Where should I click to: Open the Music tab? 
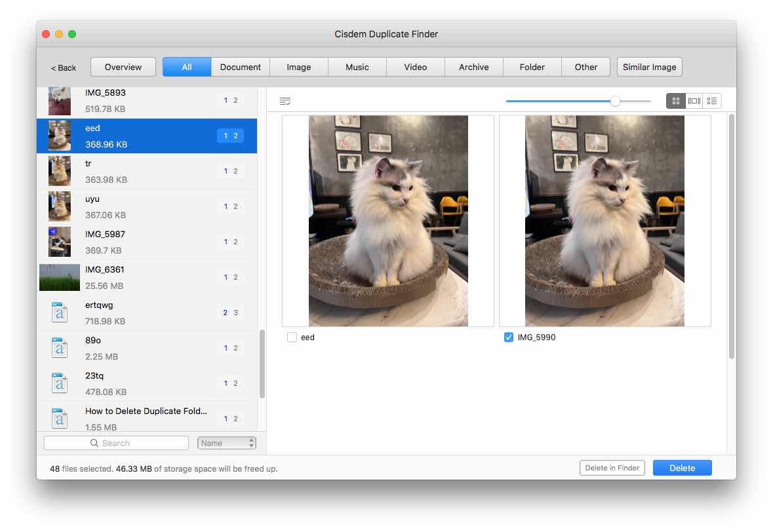point(357,67)
